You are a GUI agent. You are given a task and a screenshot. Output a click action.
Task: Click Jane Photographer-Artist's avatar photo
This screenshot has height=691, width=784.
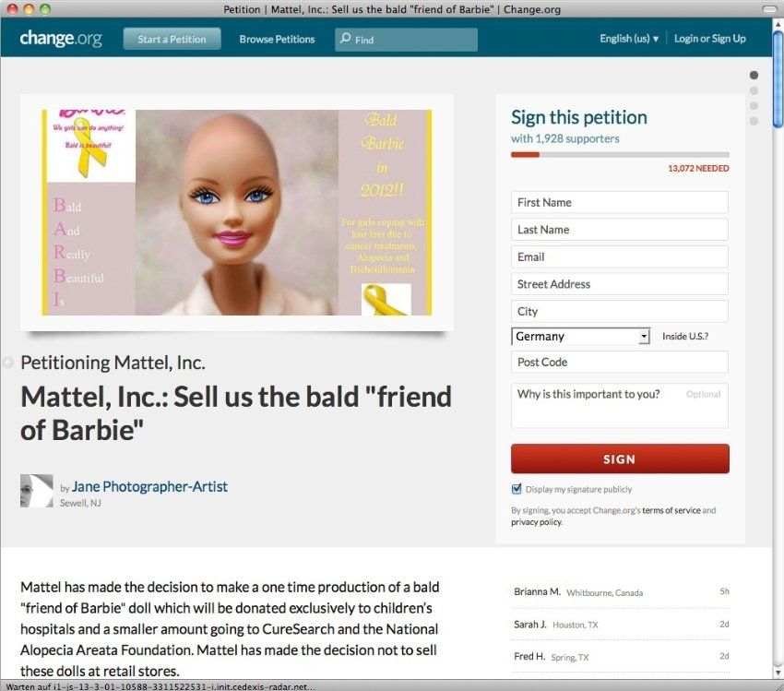(37, 491)
